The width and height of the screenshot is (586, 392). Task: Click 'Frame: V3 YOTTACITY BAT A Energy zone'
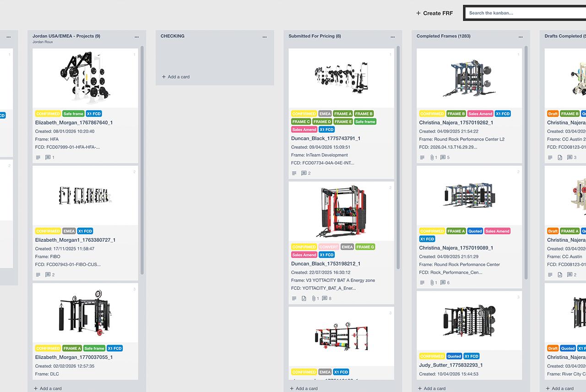pos(333,280)
